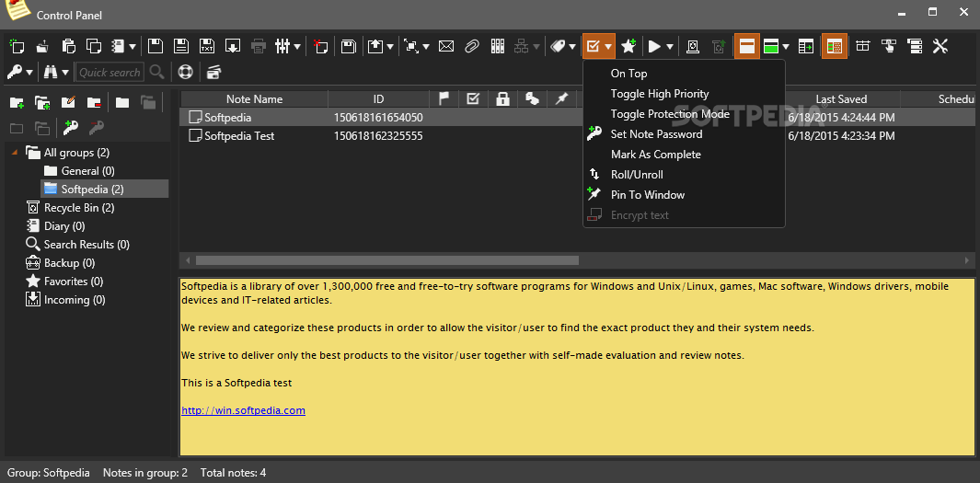Open the password key dropdown arrow

[29, 73]
